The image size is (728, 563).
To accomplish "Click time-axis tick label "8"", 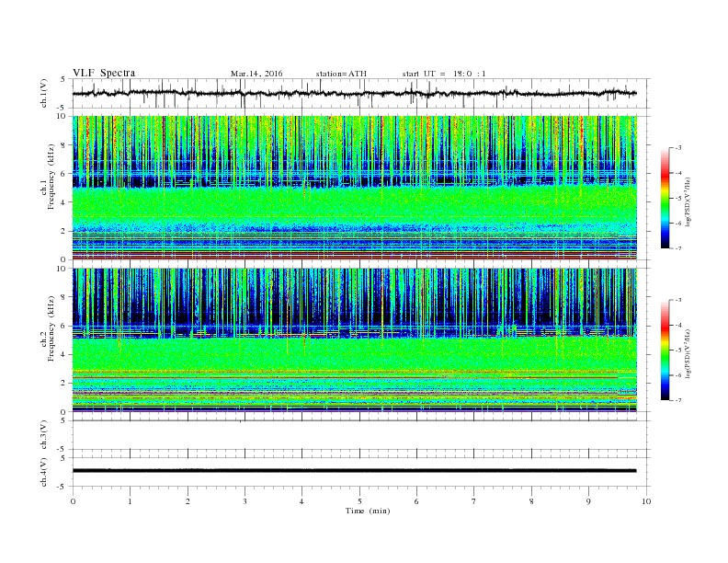I will [531, 501].
